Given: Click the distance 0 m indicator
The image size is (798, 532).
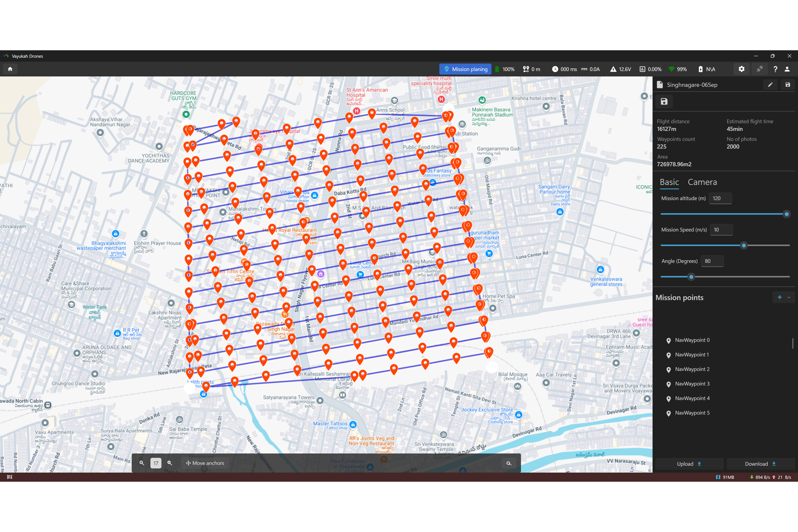Looking at the screenshot, I should [532, 69].
